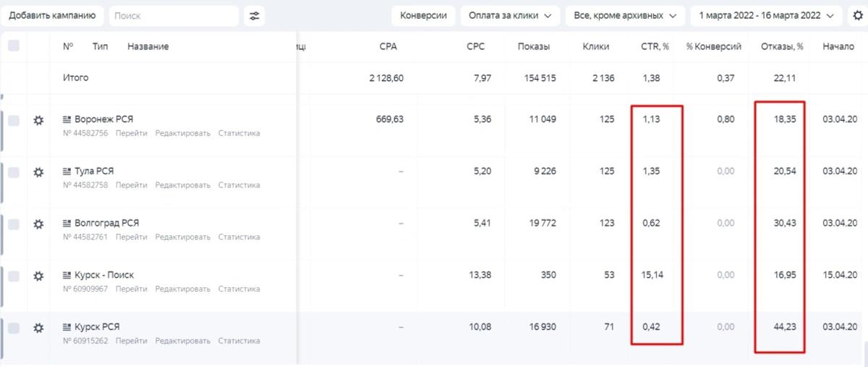Click Перейти under Курск РСЯ
Viewport: 868px width, 367px height.
tap(131, 341)
